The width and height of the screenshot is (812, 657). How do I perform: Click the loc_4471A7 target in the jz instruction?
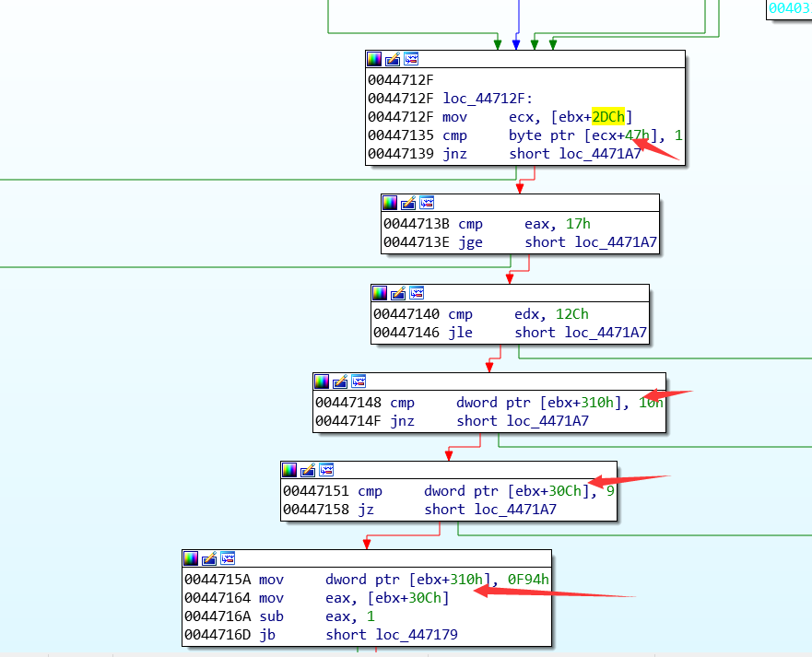[515, 510]
